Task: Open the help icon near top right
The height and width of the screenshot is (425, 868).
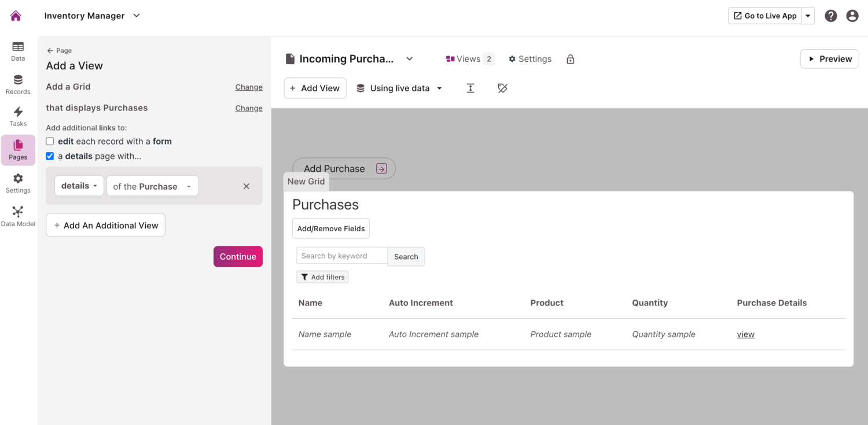Action: point(831,16)
